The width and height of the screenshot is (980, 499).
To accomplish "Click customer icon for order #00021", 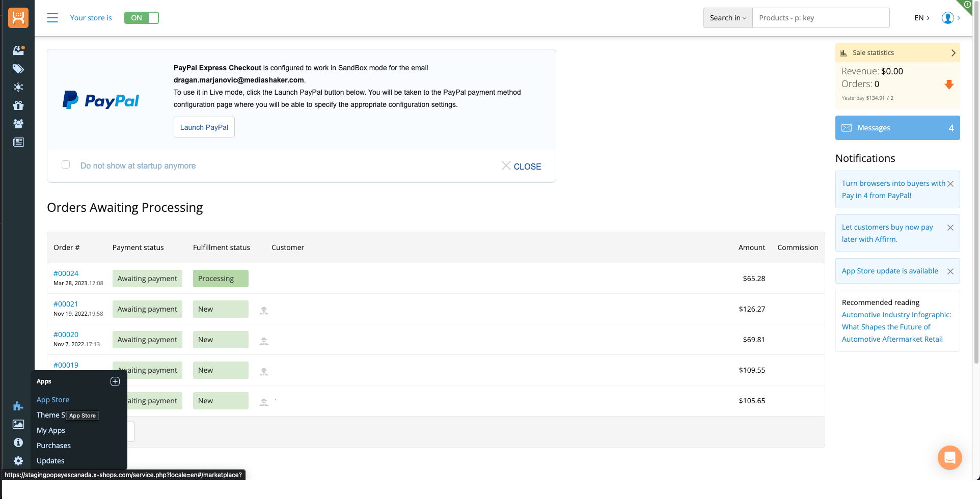I will click(x=264, y=310).
